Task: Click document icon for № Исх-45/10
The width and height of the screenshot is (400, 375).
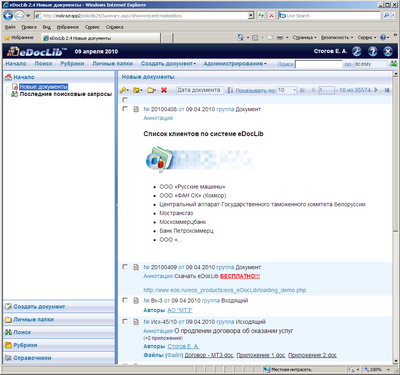Action: 136,322
